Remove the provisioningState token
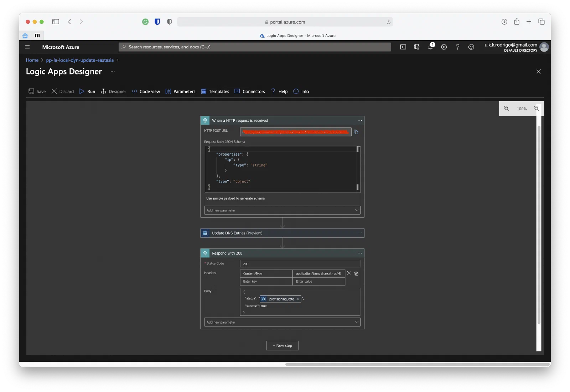The width and height of the screenshot is (570, 392). (297, 299)
